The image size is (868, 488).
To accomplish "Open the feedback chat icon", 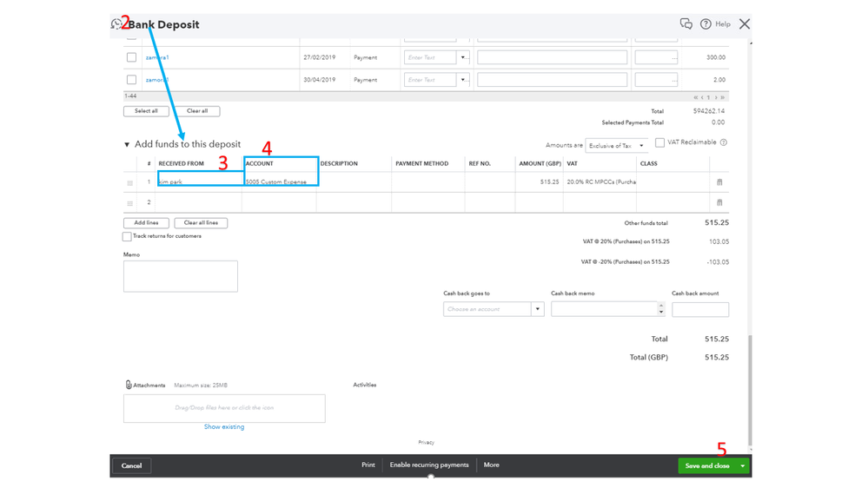I will (686, 23).
